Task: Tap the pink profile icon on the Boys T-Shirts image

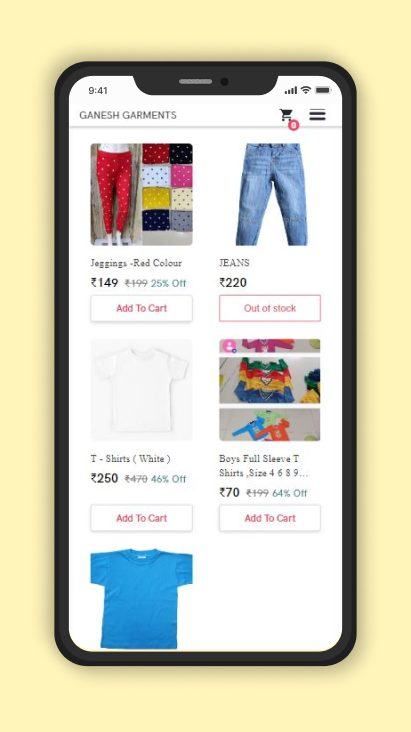Action: (229, 346)
